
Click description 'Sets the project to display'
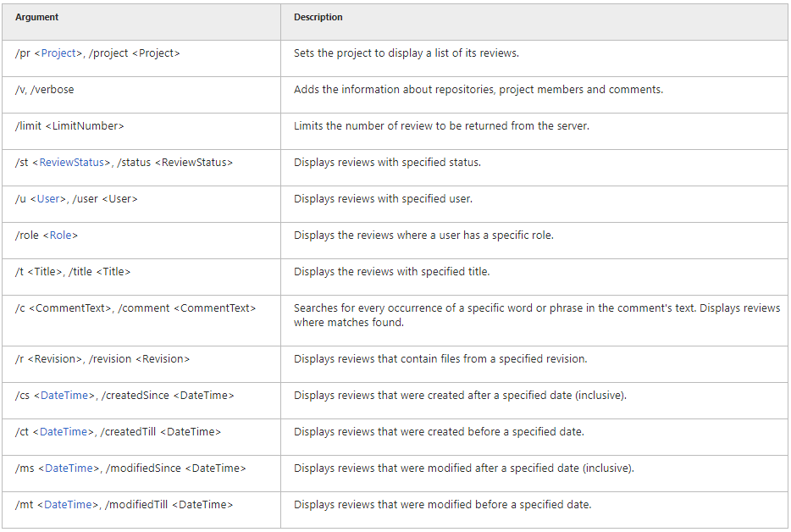(407, 53)
